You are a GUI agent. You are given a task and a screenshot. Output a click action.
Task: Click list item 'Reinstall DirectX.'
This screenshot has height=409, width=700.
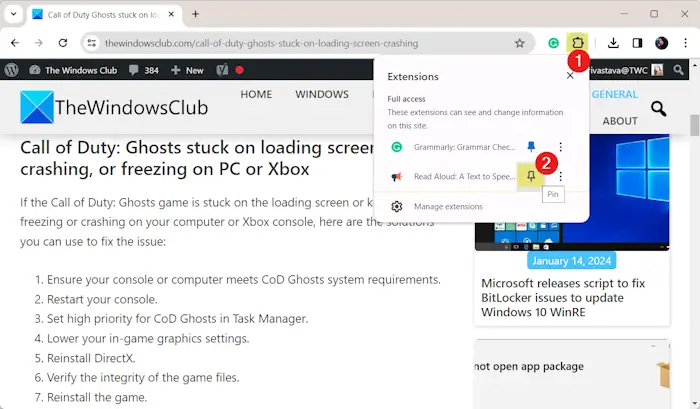(x=91, y=358)
